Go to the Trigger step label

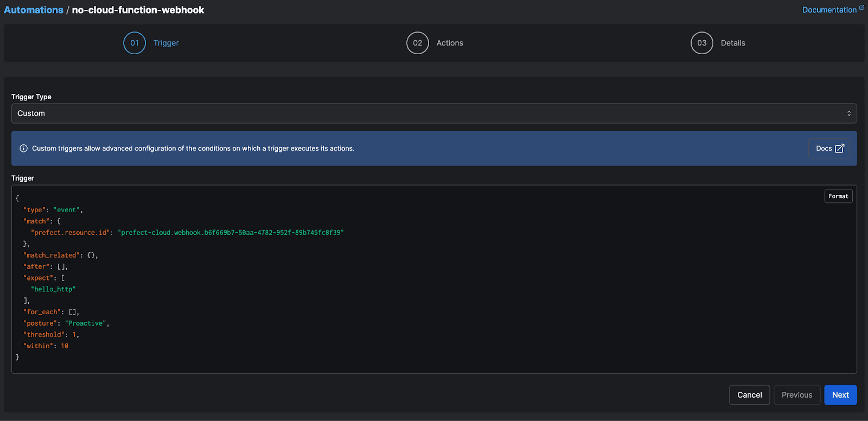click(166, 43)
